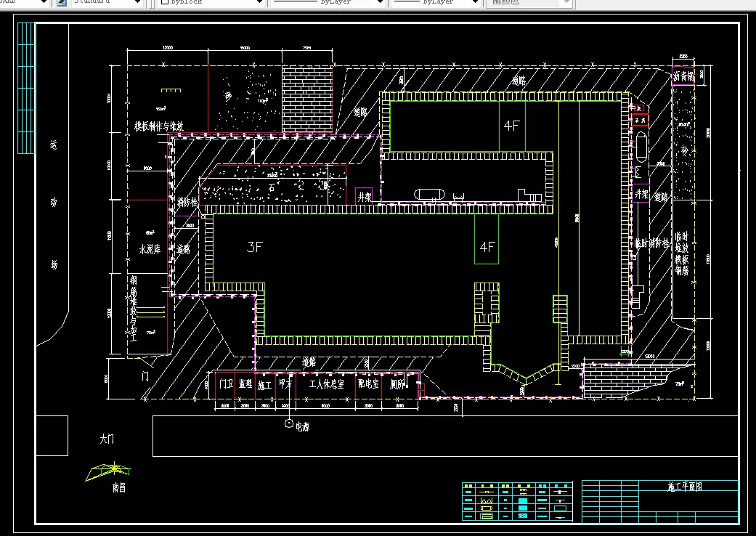Image resolution: width=756 pixels, height=536 pixels.
Task: Click the 配电室 room label
Action: 368,383
